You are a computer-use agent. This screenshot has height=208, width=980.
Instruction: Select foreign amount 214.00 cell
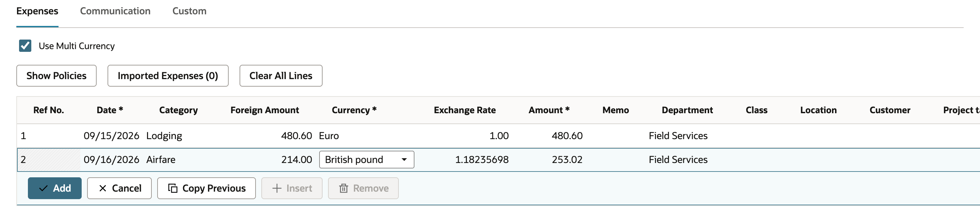coord(296,160)
